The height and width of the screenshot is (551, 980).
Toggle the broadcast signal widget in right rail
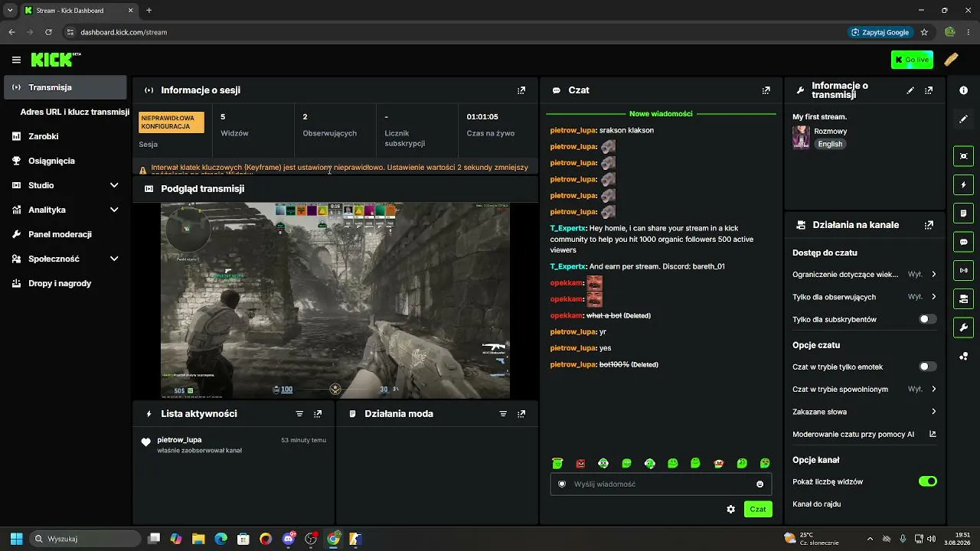[963, 270]
